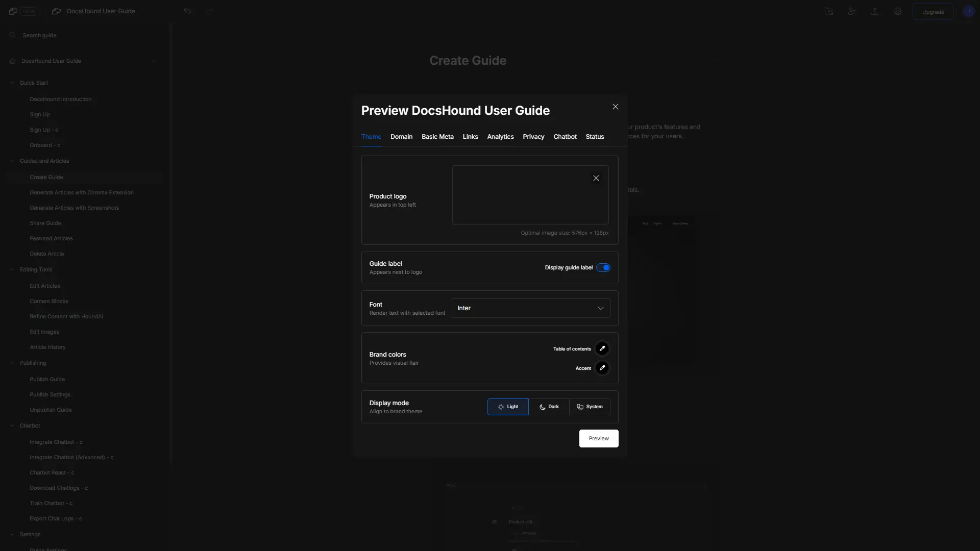Click the undo arrow icon
The image size is (980, 551).
point(187,11)
